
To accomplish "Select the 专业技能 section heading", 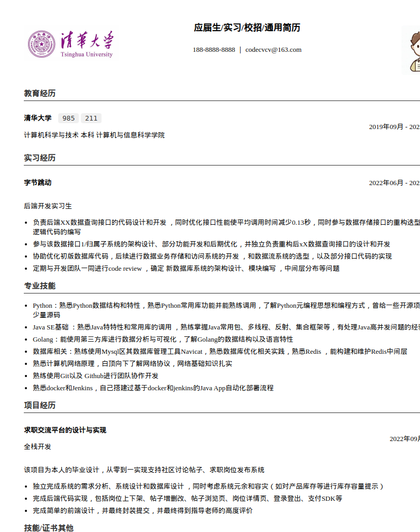I will (x=40, y=286).
